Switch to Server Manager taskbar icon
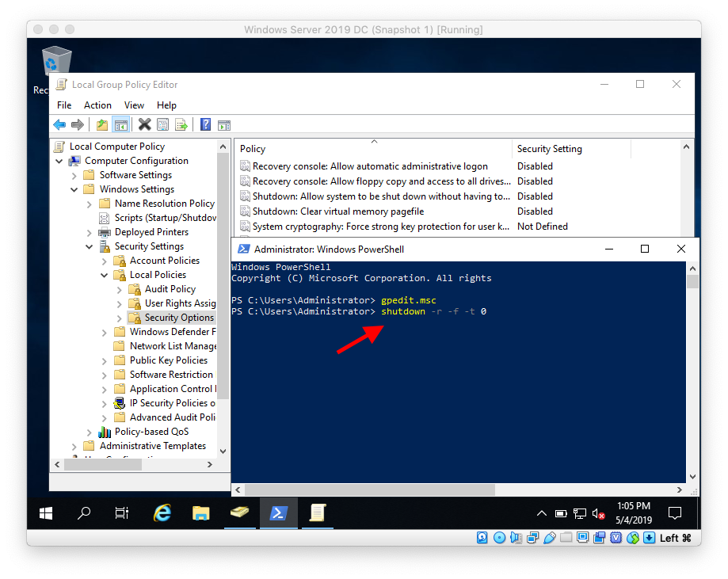The image size is (728, 579). (x=239, y=513)
